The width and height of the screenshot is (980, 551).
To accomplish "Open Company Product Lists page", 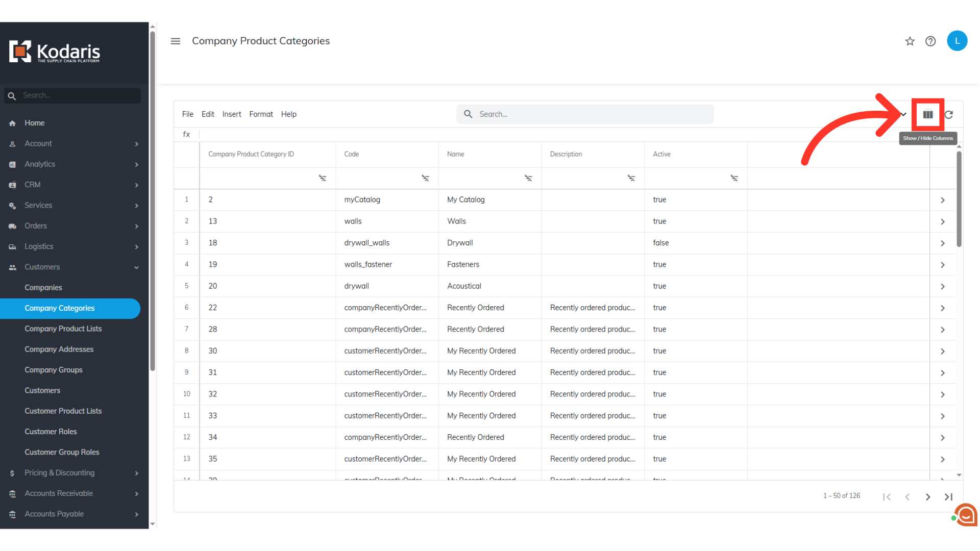I will pos(63,329).
